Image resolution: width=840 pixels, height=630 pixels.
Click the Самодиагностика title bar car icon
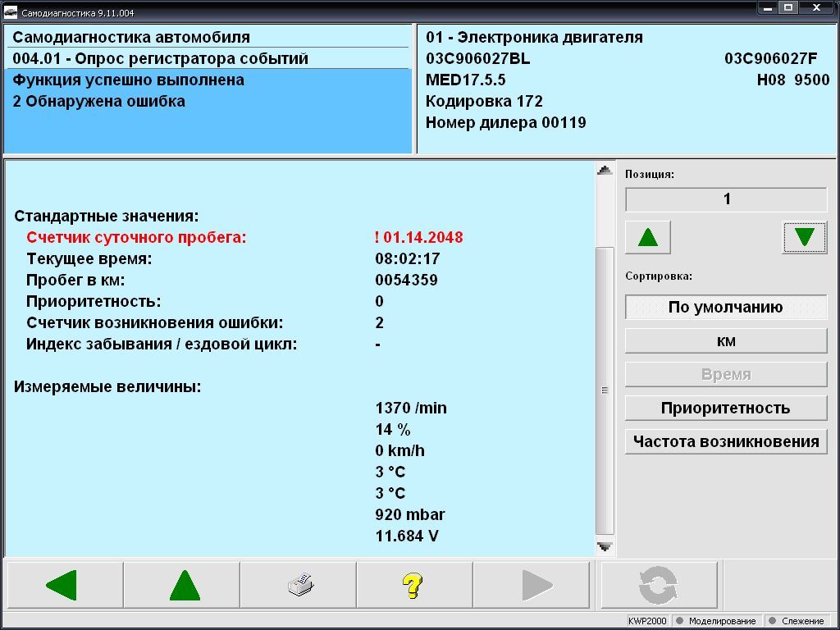[11, 12]
